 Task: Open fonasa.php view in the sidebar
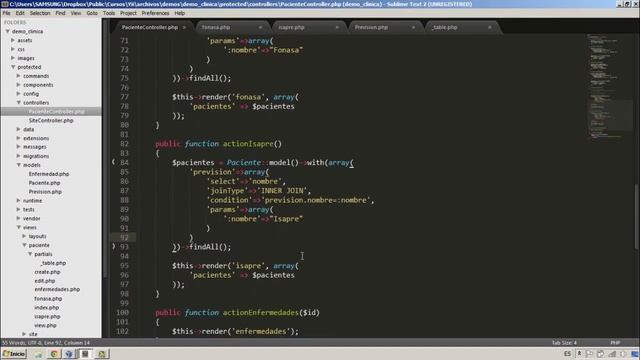coord(48,298)
